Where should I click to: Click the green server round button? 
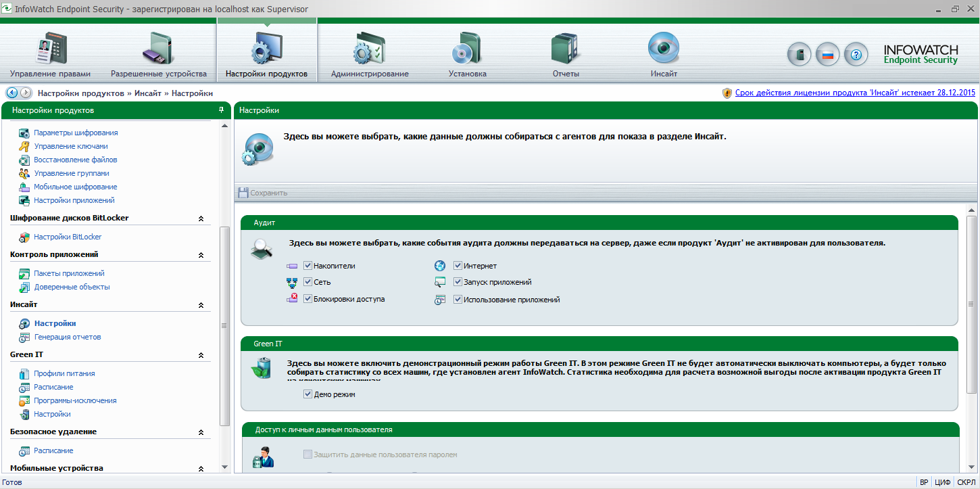pos(799,55)
